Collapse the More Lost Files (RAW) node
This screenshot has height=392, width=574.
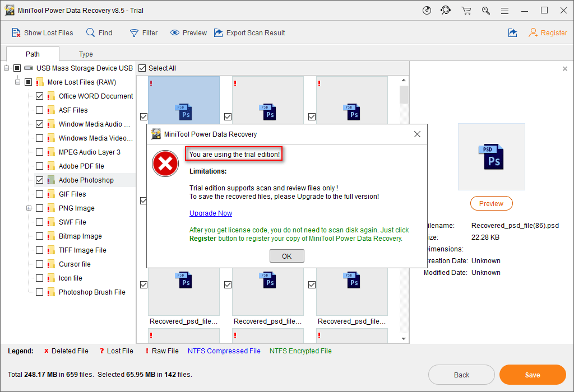click(x=18, y=82)
